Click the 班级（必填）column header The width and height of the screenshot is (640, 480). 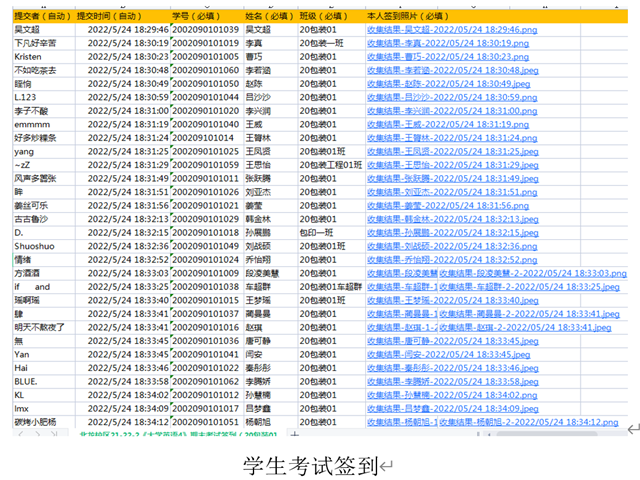330,17
